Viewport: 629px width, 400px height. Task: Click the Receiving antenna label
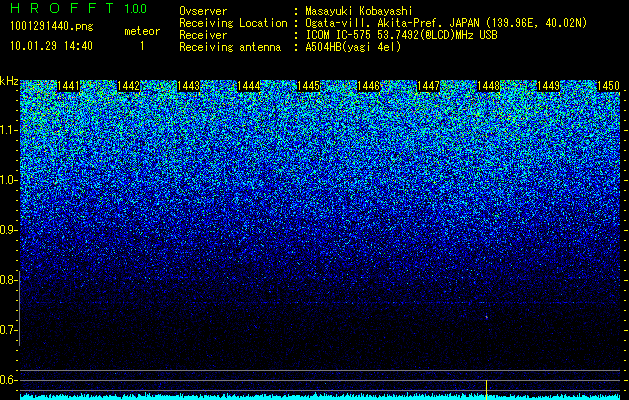tap(230, 47)
